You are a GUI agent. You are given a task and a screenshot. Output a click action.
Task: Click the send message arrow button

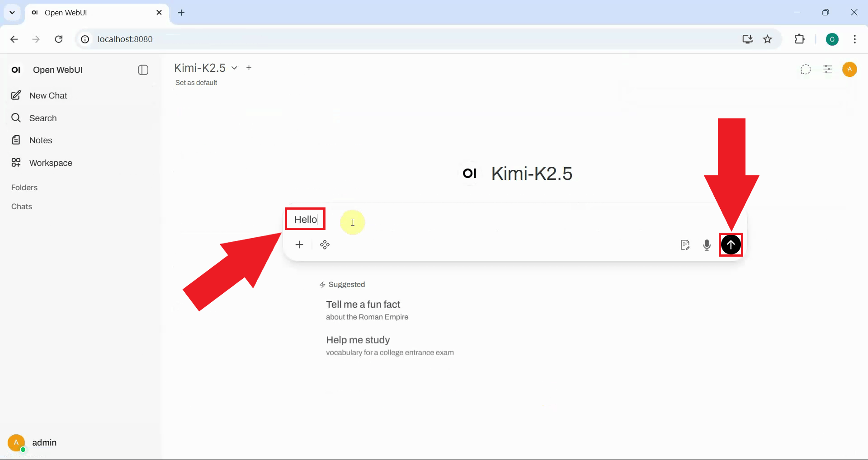731,244
